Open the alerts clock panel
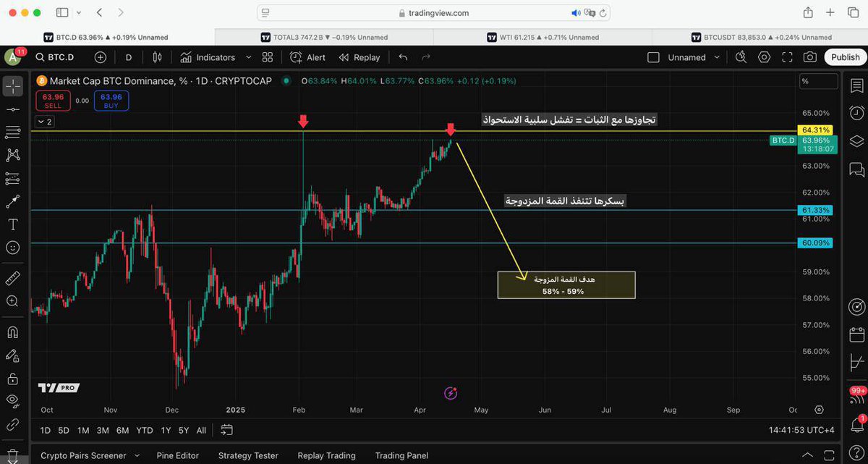This screenshot has height=464, width=868. click(x=857, y=113)
